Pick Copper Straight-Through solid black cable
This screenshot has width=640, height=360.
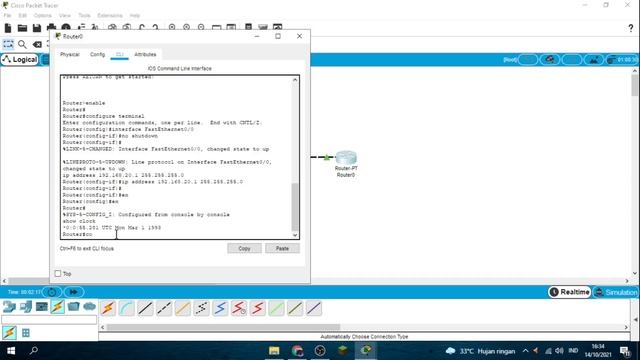tap(145, 308)
